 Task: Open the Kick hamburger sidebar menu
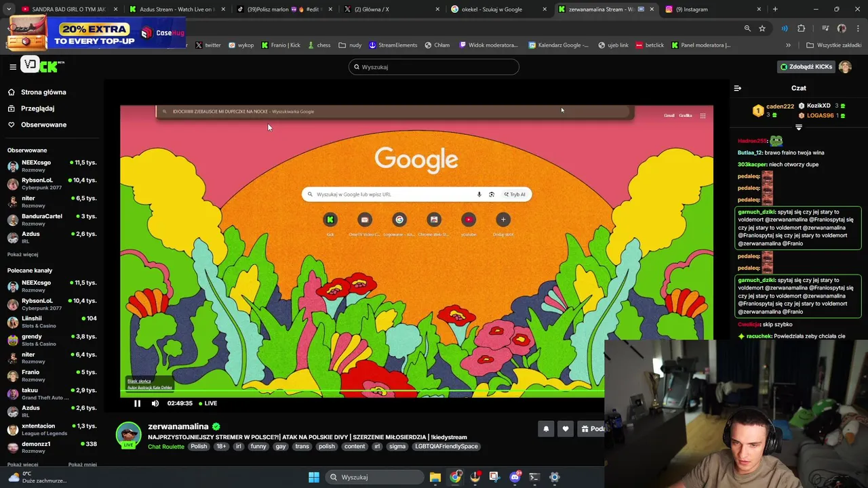pos(12,66)
